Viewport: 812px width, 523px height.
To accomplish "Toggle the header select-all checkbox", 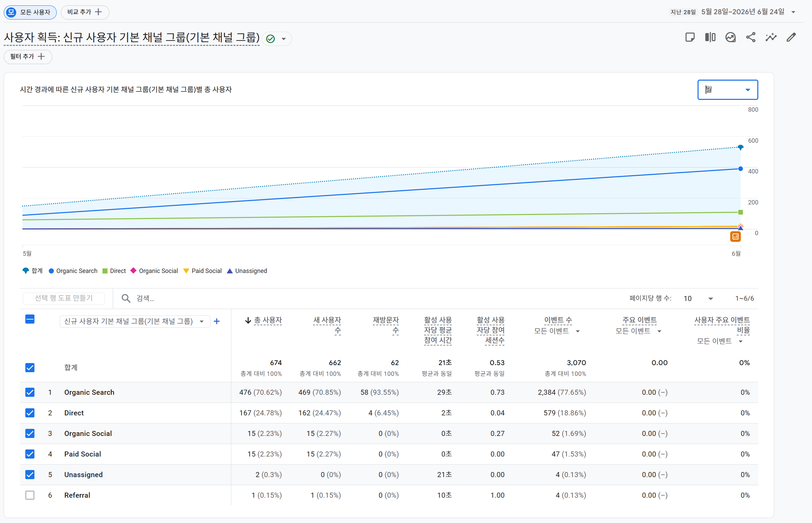I will click(x=30, y=319).
